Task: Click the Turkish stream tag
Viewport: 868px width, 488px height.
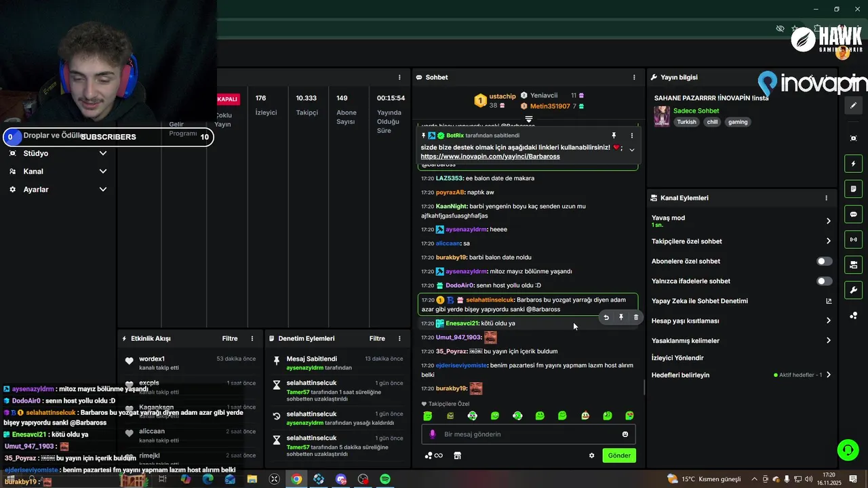Action: (x=687, y=122)
